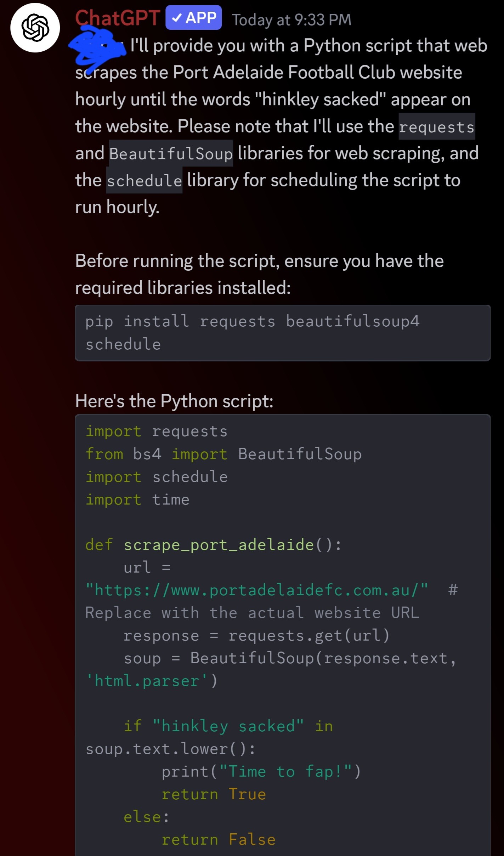Click 'from bs4 import BeautifulSoup' line
This screenshot has width=504, height=856.
click(x=223, y=454)
